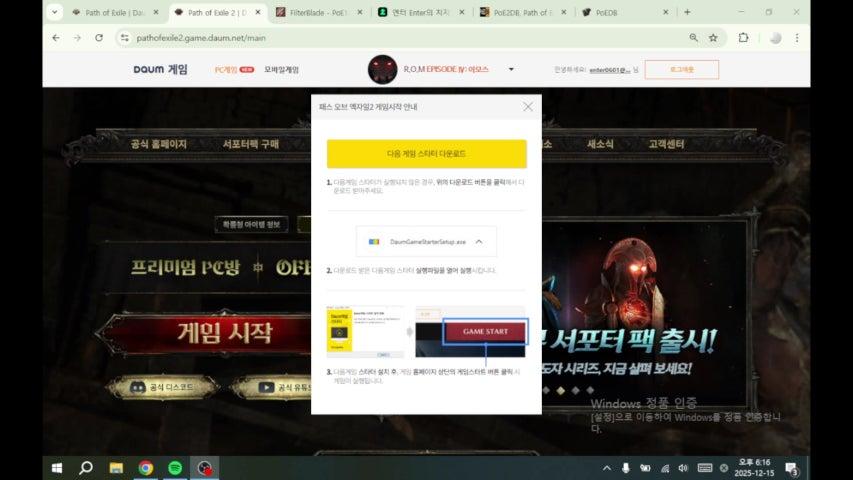Click the zoom magnifier icon in address bar
This screenshot has height=480, width=853.
pyautogui.click(x=693, y=37)
